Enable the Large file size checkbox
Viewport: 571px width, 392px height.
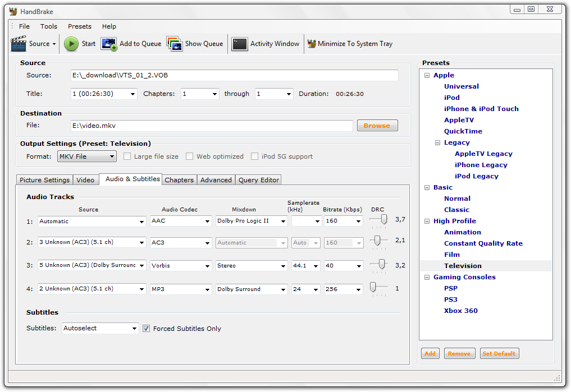127,156
